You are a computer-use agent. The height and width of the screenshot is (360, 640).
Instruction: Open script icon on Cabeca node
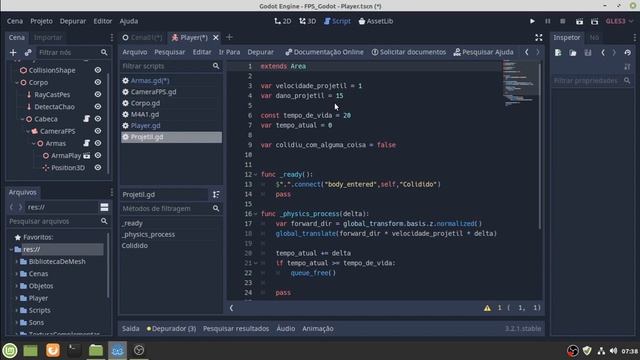(x=87, y=119)
